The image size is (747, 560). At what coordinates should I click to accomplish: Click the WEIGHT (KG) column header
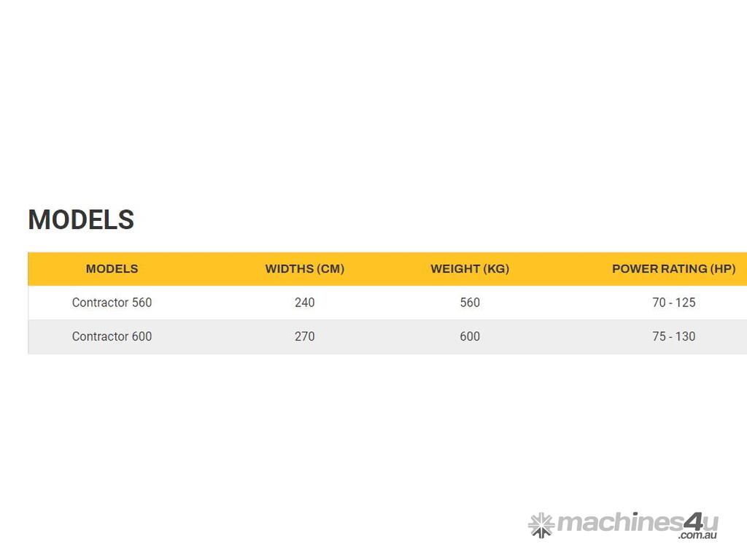[x=470, y=269]
